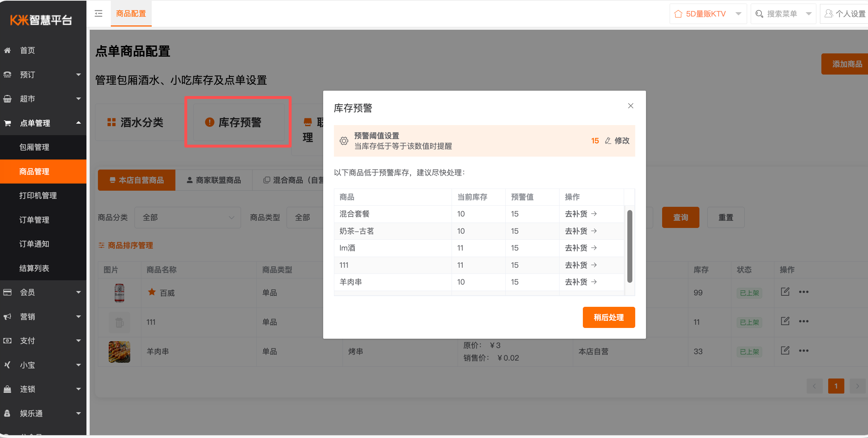Image resolution: width=868 pixels, height=438 pixels.
Task: Open 首页 via the home icon in sidebar
Action: tap(8, 50)
